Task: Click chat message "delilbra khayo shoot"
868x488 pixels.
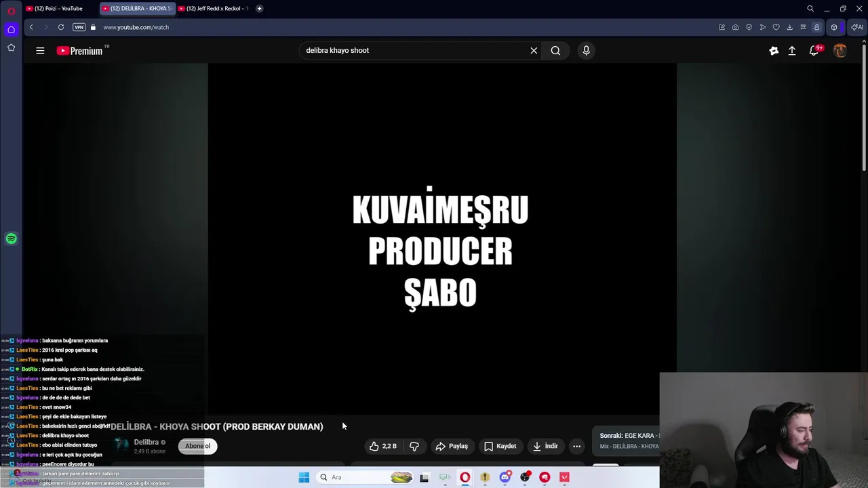Action: [x=65, y=436]
